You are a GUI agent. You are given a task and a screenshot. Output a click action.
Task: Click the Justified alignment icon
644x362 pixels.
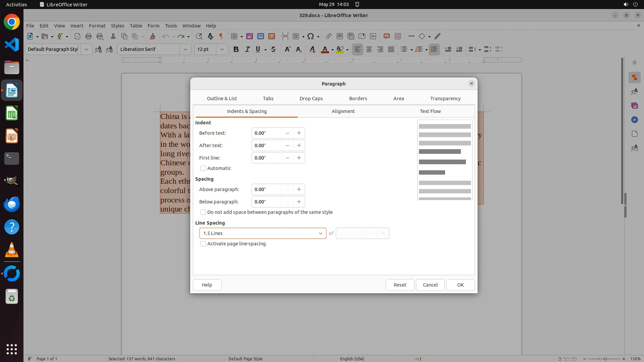pos(391,49)
